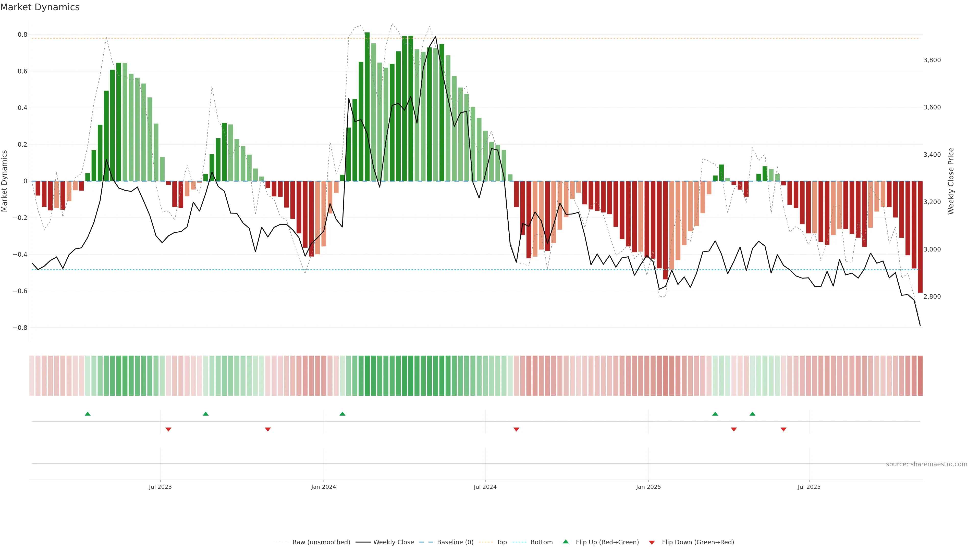980x551 pixels.
Task: Click the last green flip-up triangle marker
Action: (753, 414)
